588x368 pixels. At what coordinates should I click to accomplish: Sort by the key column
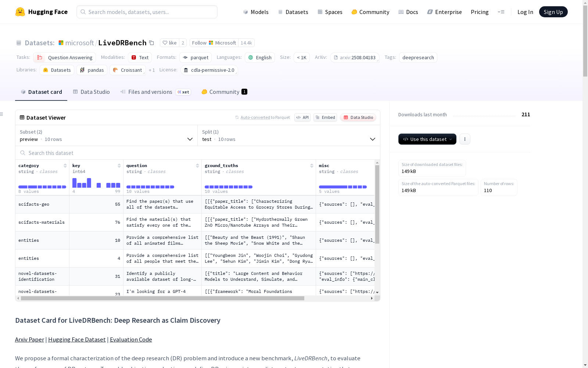pyautogui.click(x=119, y=166)
